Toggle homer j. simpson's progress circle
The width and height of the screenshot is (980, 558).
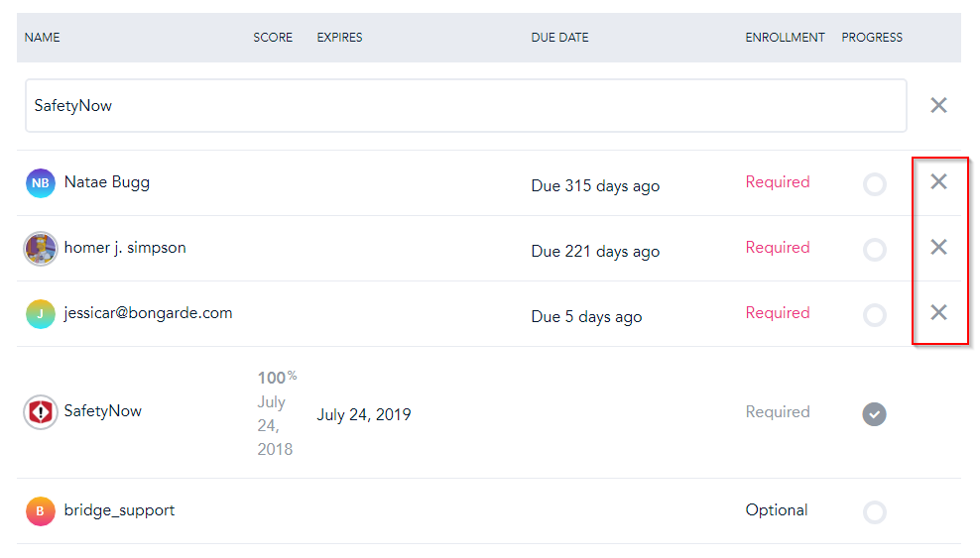point(874,250)
